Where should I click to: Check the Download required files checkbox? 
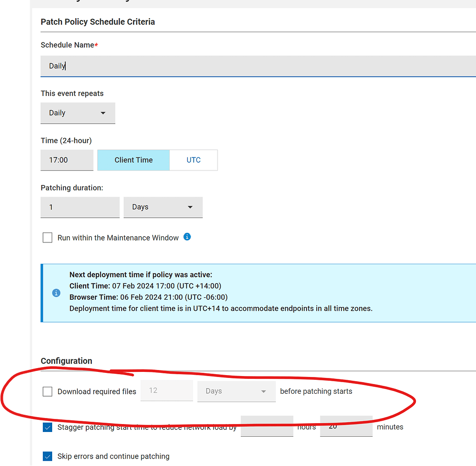coord(48,391)
